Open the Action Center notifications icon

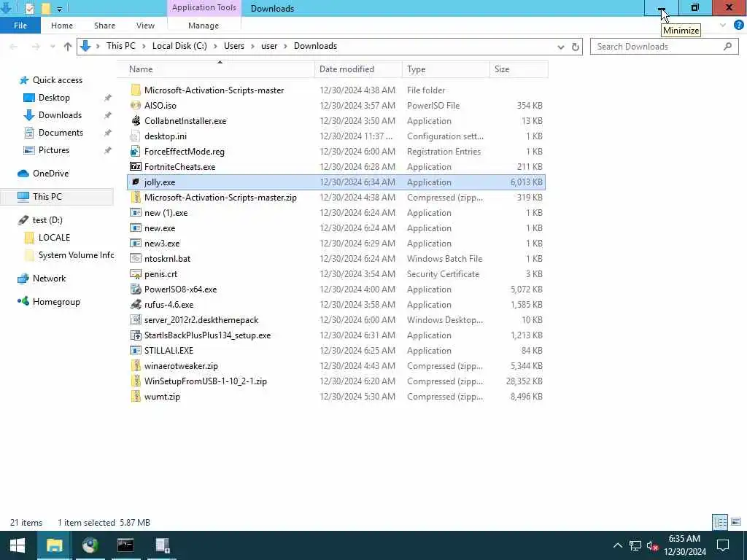coord(723,545)
